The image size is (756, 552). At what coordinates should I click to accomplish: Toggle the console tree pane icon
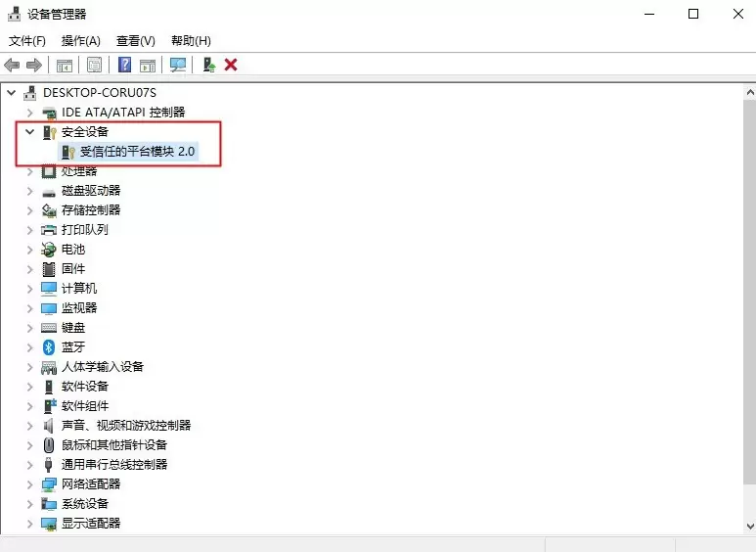pos(65,66)
